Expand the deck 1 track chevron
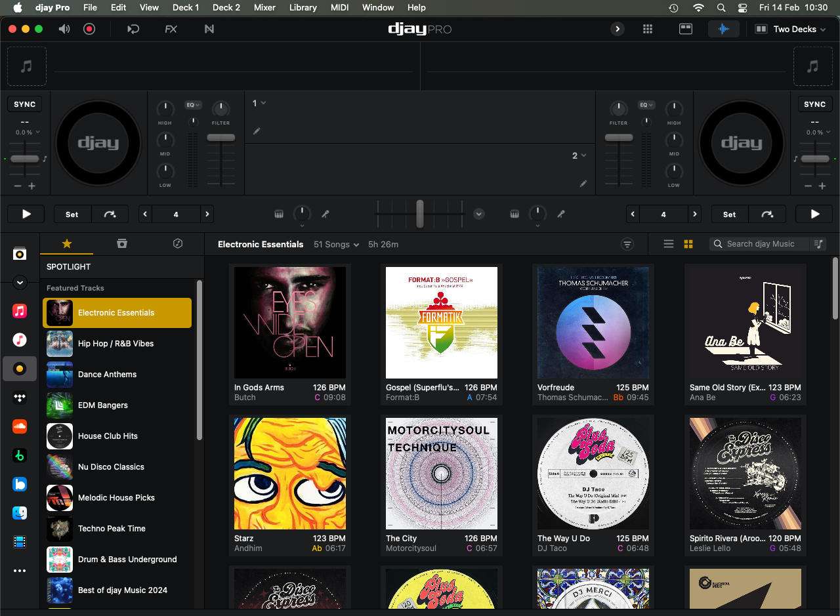Screen dimensions: 840x616 tap(263, 103)
